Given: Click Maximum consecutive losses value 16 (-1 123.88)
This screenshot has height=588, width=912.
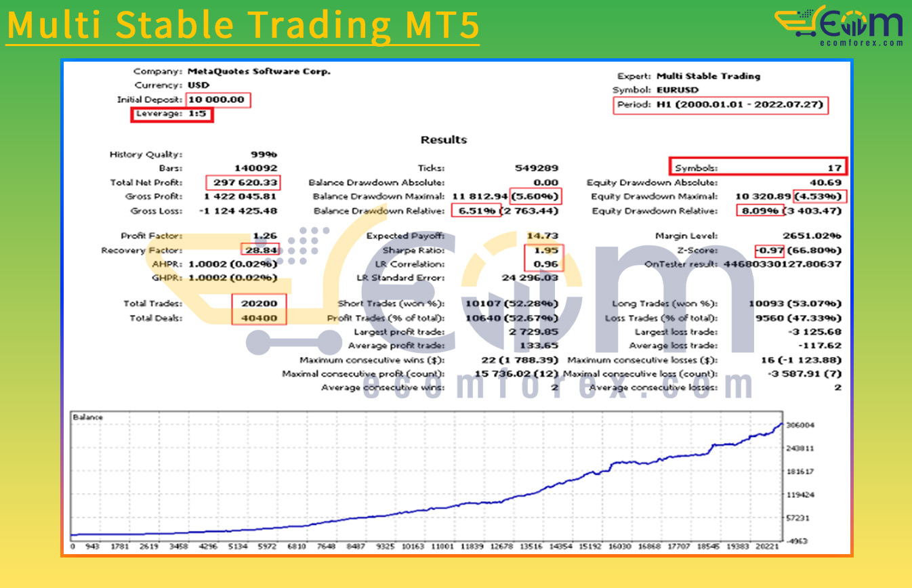Looking at the screenshot, I should click(802, 360).
